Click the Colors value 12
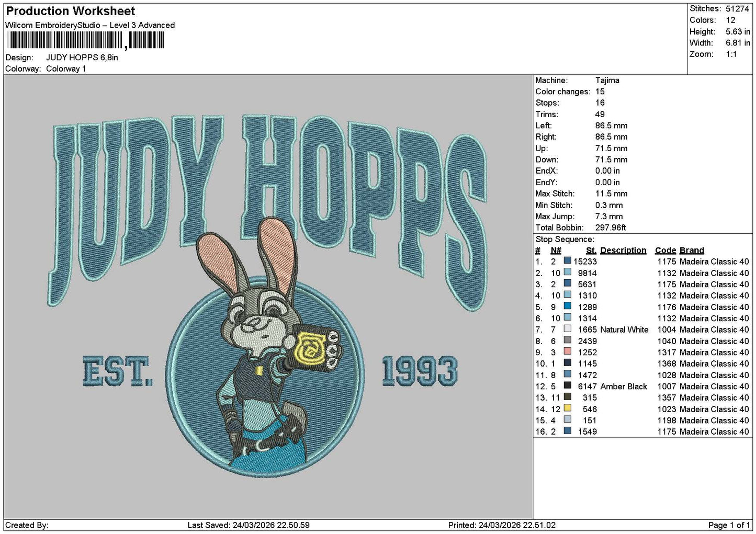This screenshot has height=534, width=756. pyautogui.click(x=730, y=20)
